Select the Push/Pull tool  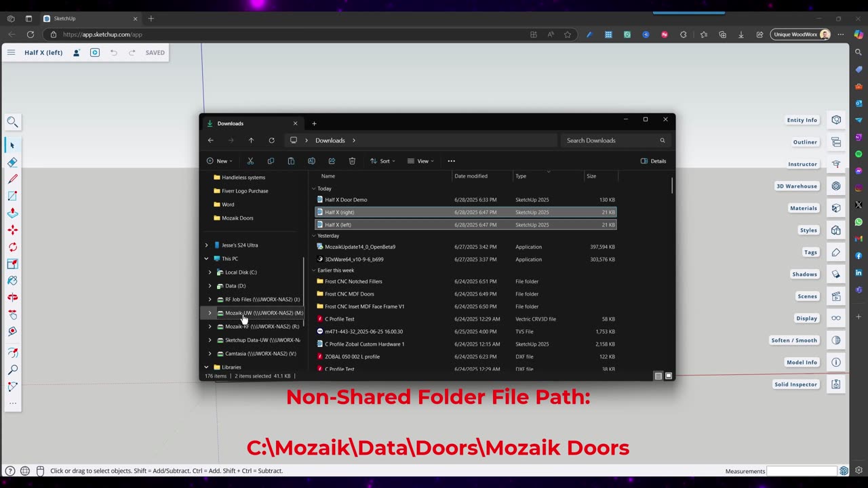(x=12, y=213)
